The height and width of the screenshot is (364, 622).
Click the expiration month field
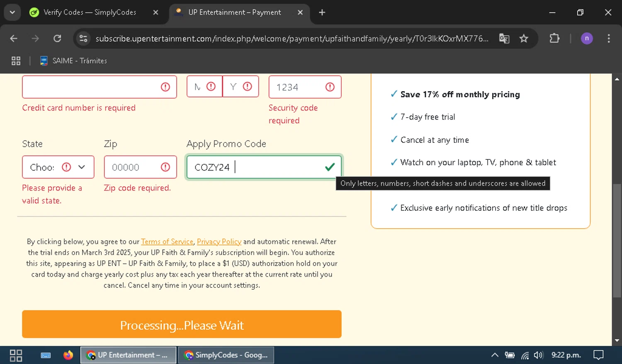pos(204,87)
